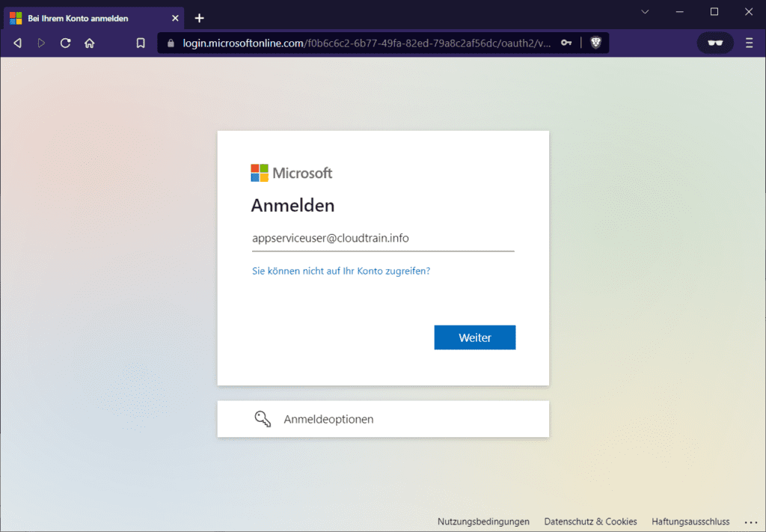Focus the email field with appserviceuser@cloudtrain.info
766x532 pixels.
click(x=383, y=239)
